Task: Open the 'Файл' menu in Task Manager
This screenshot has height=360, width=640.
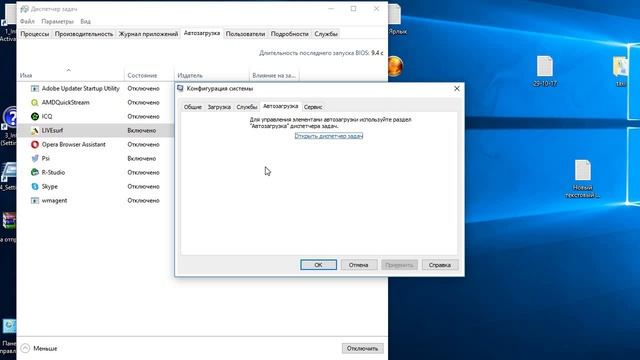Action: pyautogui.click(x=27, y=21)
